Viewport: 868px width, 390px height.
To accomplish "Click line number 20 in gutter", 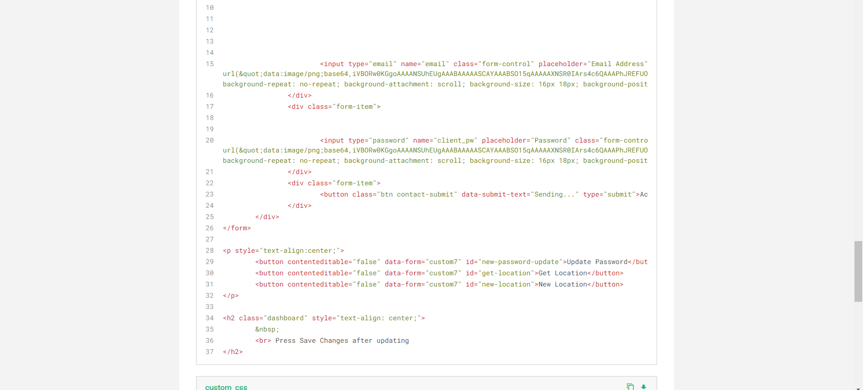I will coord(210,140).
